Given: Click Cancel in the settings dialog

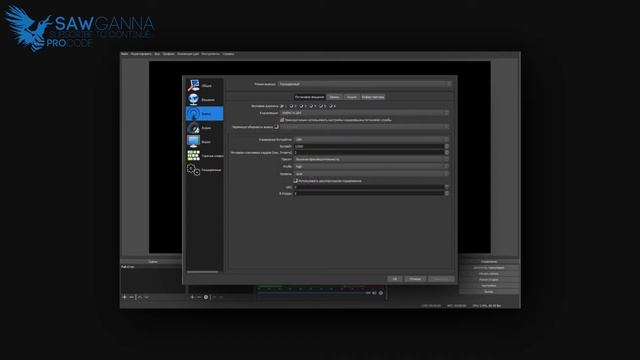Looking at the screenshot, I should [x=415, y=279].
